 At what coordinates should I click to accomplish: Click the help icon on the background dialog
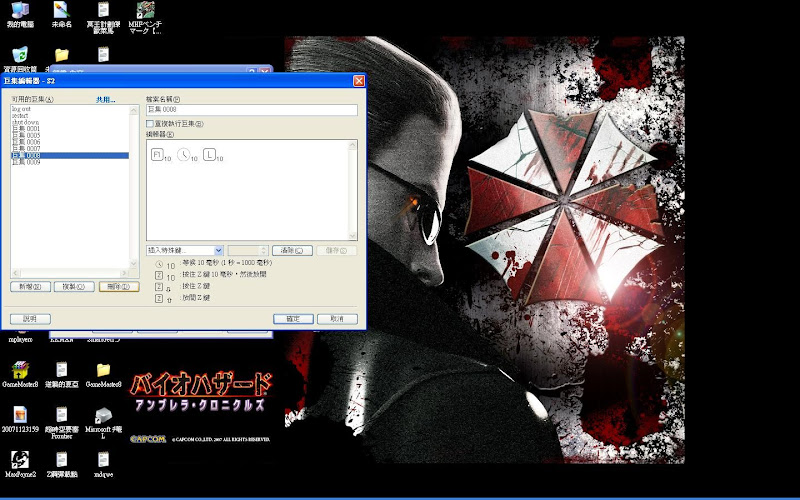(x=252, y=71)
